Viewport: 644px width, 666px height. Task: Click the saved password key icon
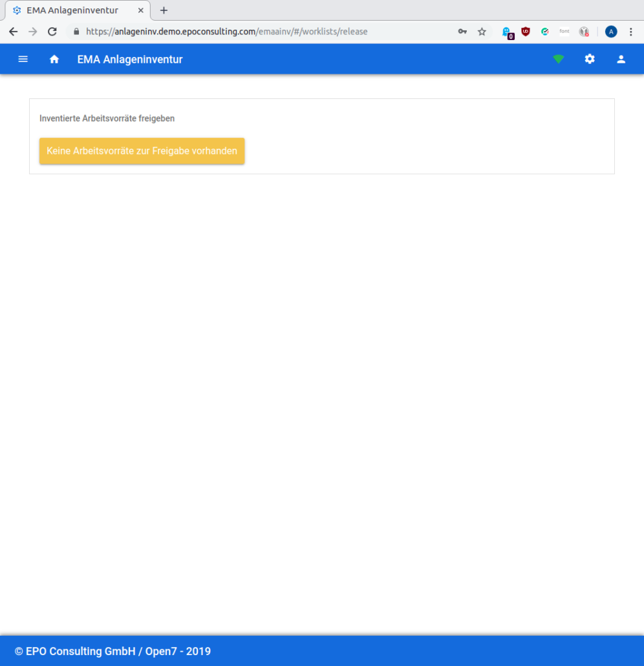pos(462,32)
